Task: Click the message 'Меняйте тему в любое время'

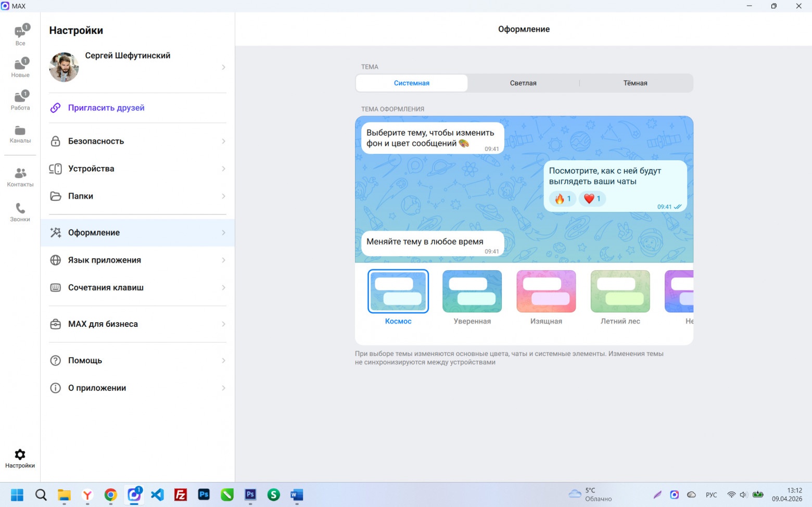Action: click(x=433, y=244)
